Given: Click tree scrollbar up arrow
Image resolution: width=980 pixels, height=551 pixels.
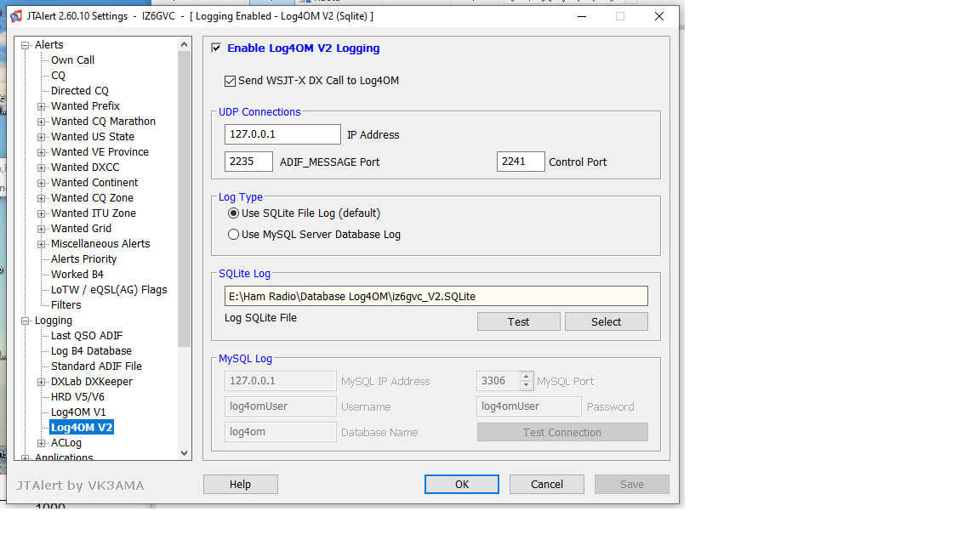Looking at the screenshot, I should point(184,44).
